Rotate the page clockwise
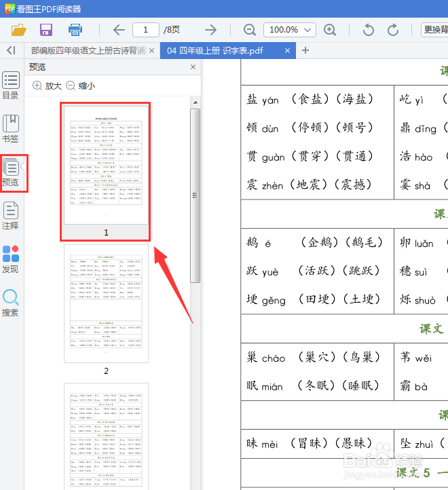 (x=393, y=30)
